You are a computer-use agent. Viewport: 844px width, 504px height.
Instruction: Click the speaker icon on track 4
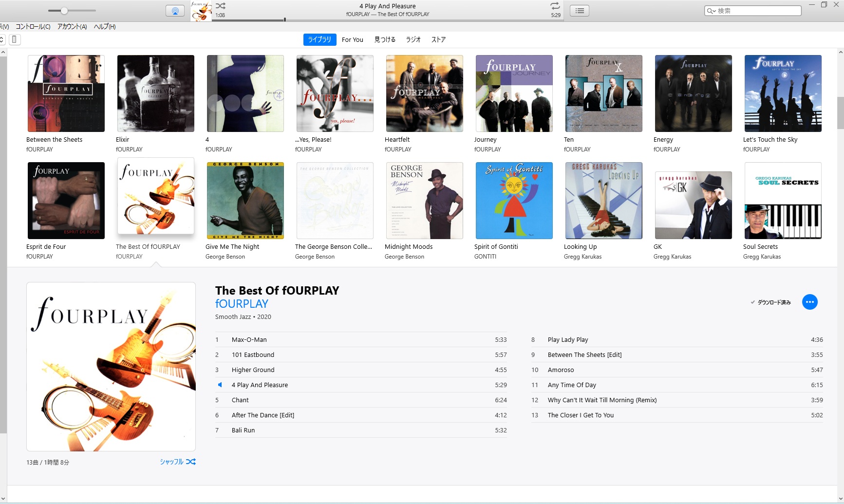[x=220, y=385]
